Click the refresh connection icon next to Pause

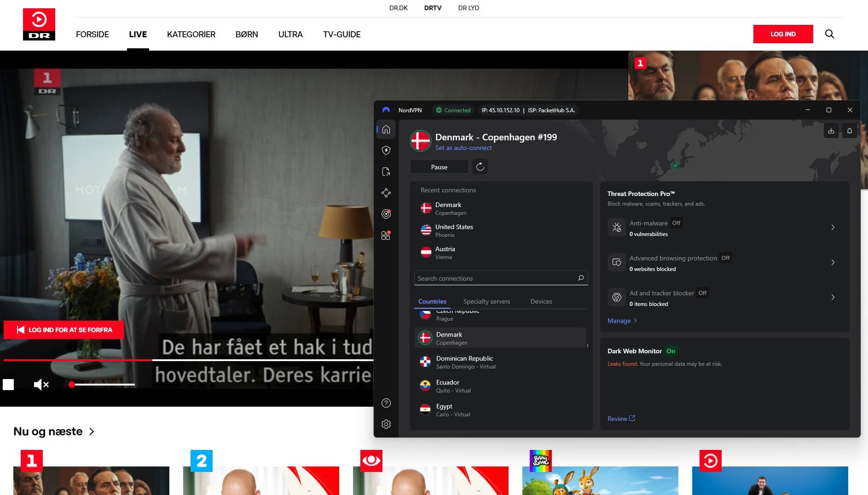[x=480, y=167]
